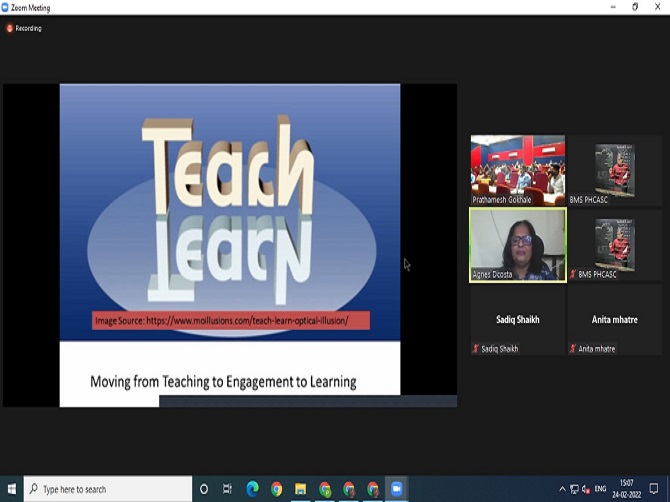
Task: Open the taskbar clock and date flyout
Action: (x=627, y=489)
